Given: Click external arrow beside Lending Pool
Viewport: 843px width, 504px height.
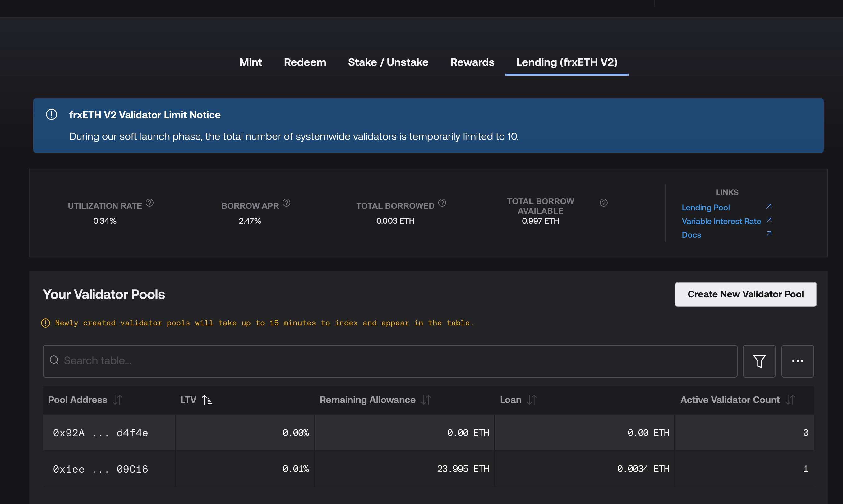Looking at the screenshot, I should 769,207.
